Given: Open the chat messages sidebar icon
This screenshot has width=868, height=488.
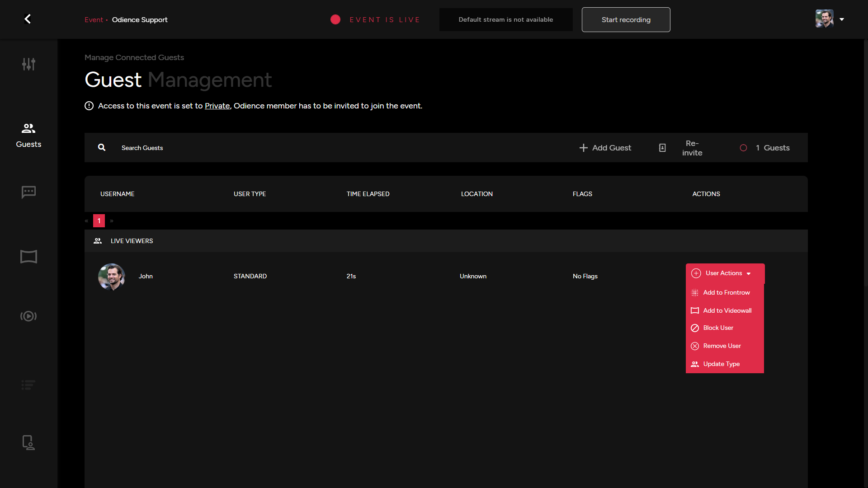Looking at the screenshot, I should [28, 192].
